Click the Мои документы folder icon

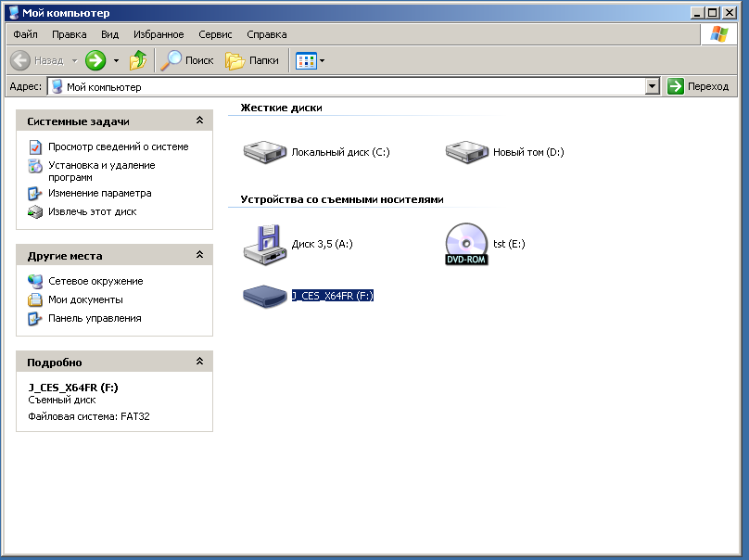tap(35, 299)
